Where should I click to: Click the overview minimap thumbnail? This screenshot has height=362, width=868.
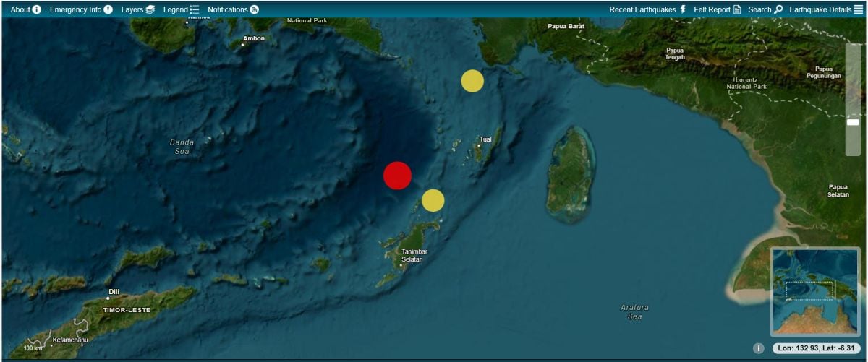(x=815, y=290)
